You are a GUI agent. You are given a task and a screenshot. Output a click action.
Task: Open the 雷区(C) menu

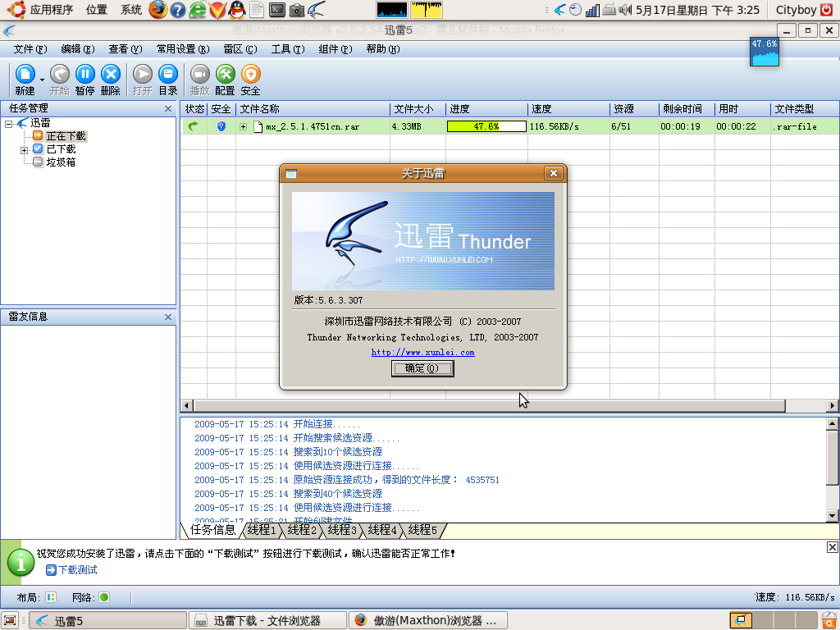240,49
